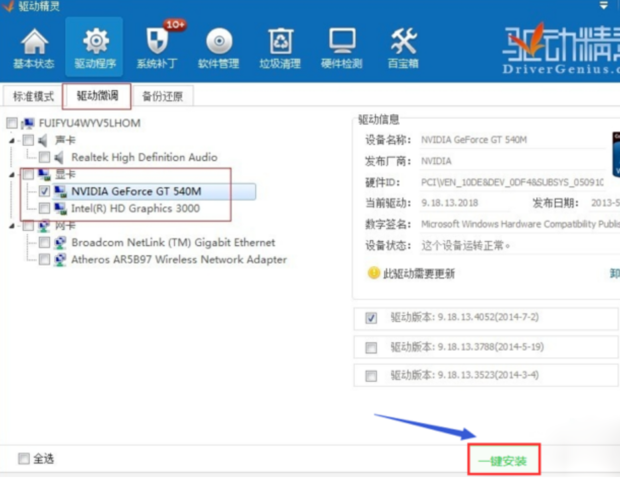Open the 基本状态 home icon
620x479 pixels.
coord(34,42)
